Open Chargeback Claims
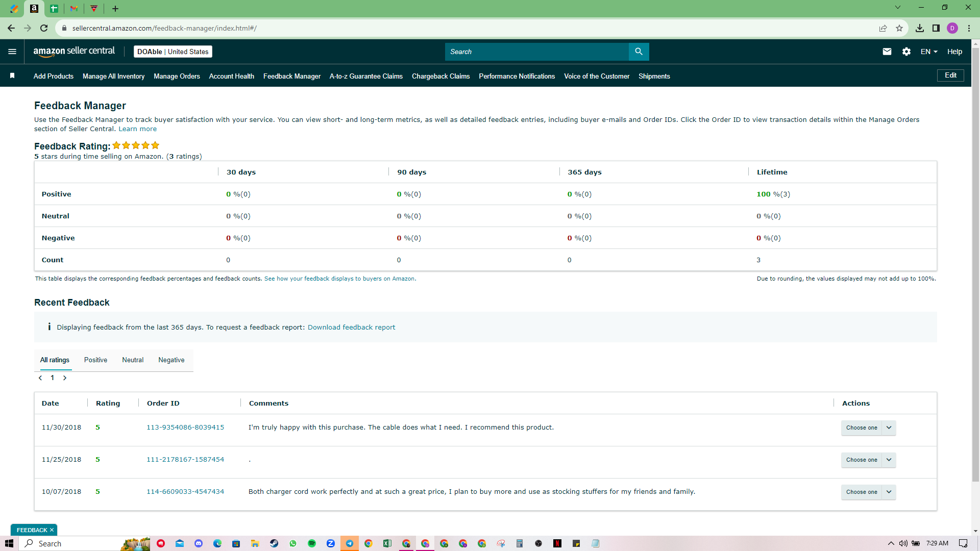Screen dimensions: 980x551 (x=440, y=76)
